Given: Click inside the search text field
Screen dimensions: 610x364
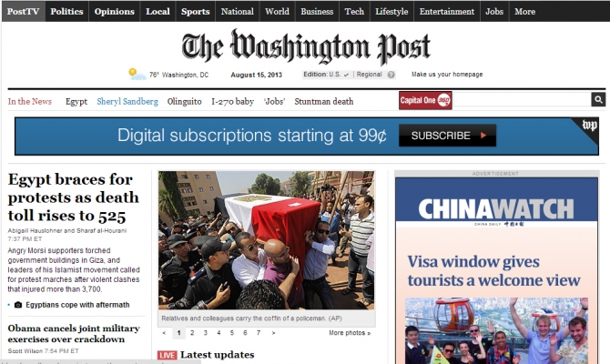Looking at the screenshot, I should (522, 99).
